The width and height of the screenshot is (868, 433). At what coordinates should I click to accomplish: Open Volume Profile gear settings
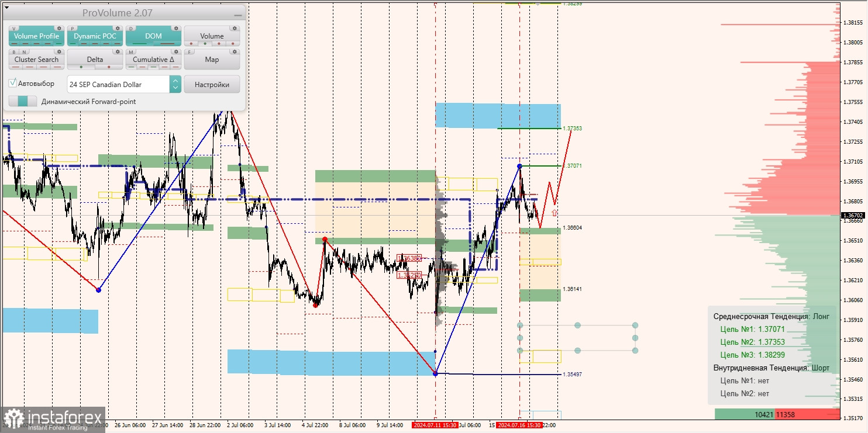tap(59, 28)
